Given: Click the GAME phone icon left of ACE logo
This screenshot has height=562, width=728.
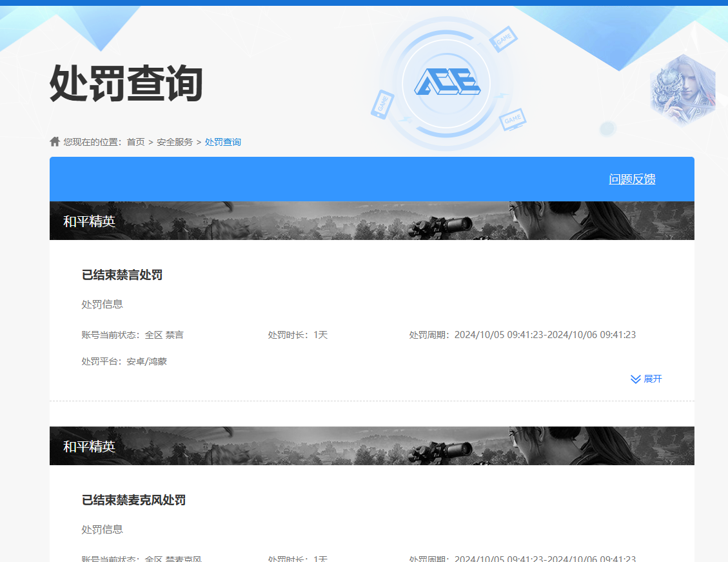Looking at the screenshot, I should 382,104.
